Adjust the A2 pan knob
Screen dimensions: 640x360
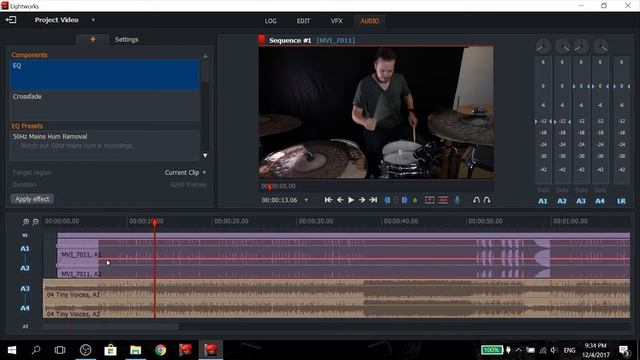(x=562, y=47)
